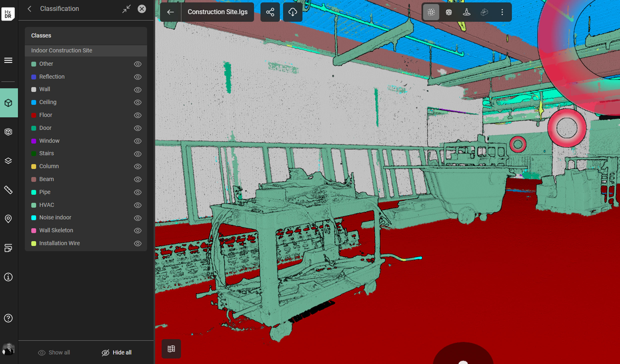Share the Construction Site file
This screenshot has height=364, width=620.
pos(270,12)
